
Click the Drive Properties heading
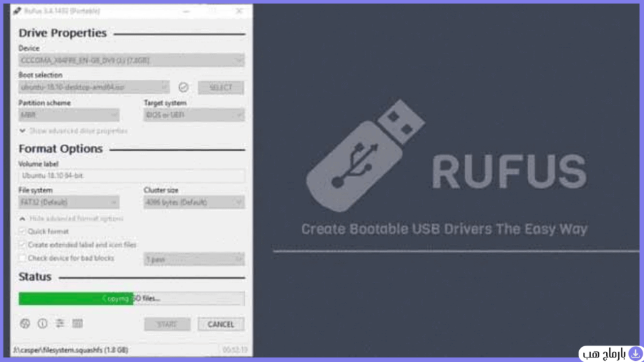[62, 33]
